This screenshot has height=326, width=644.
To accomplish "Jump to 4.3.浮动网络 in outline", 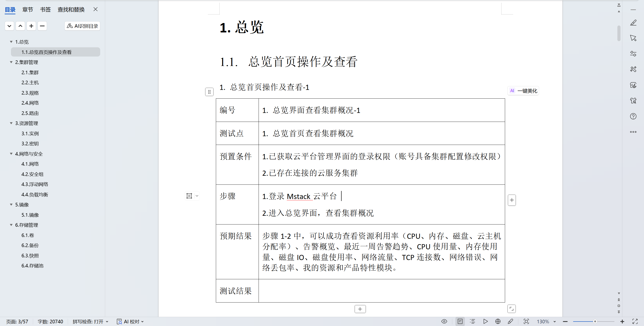I will tap(35, 184).
